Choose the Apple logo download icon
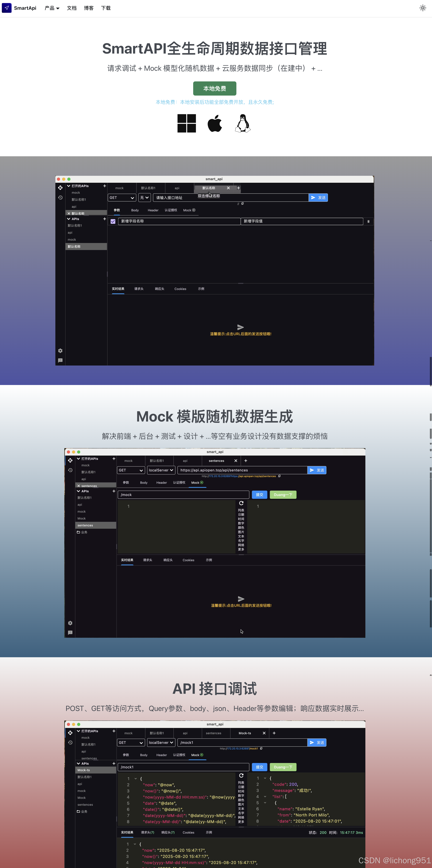 [215, 123]
